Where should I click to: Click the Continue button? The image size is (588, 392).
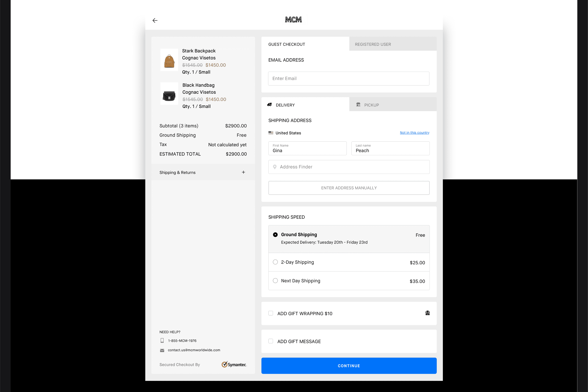click(x=349, y=365)
